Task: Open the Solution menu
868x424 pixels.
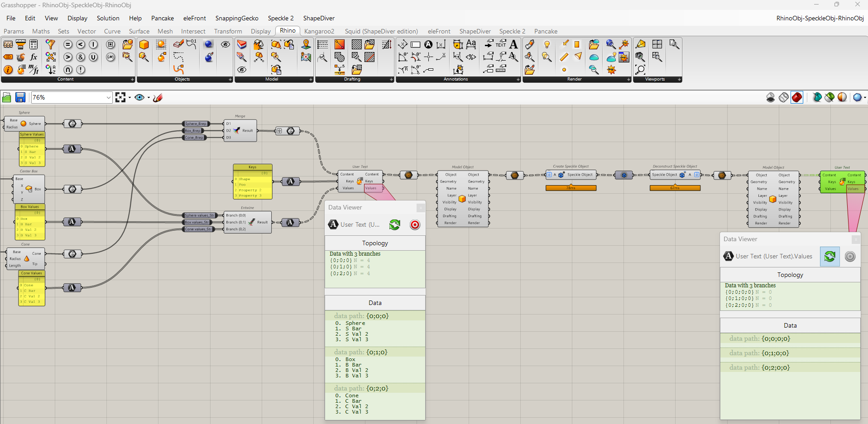Action: [108, 18]
